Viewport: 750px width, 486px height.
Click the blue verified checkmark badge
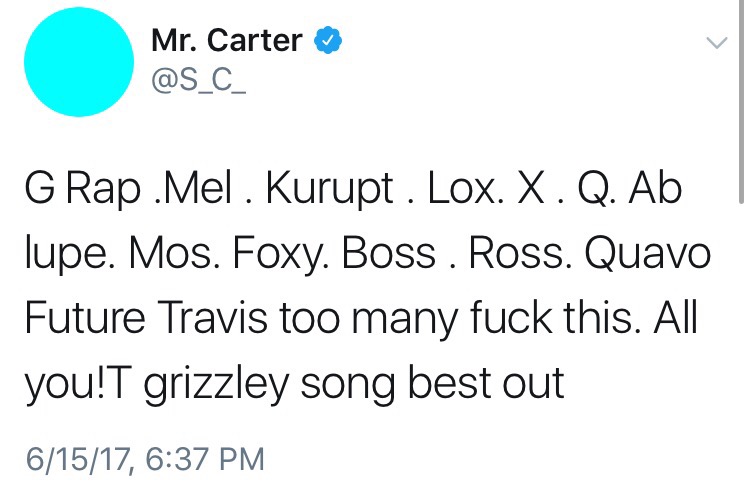pyautogui.click(x=328, y=40)
